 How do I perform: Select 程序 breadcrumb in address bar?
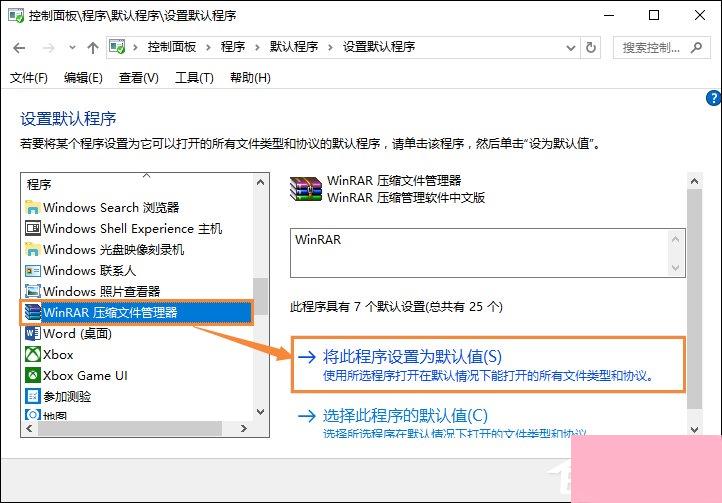233,47
